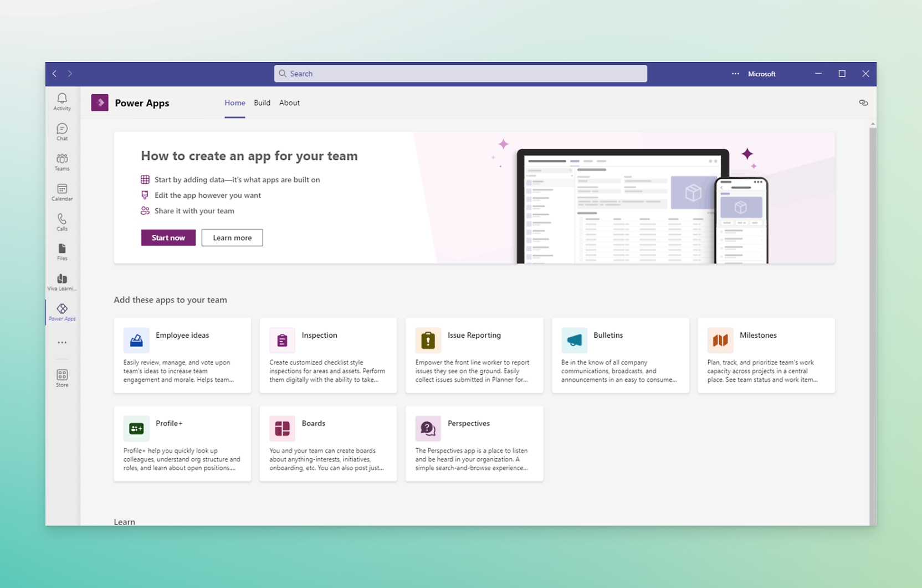The height and width of the screenshot is (588, 922).
Task: Open the Chat icon in the sidebar
Action: pos(62,131)
